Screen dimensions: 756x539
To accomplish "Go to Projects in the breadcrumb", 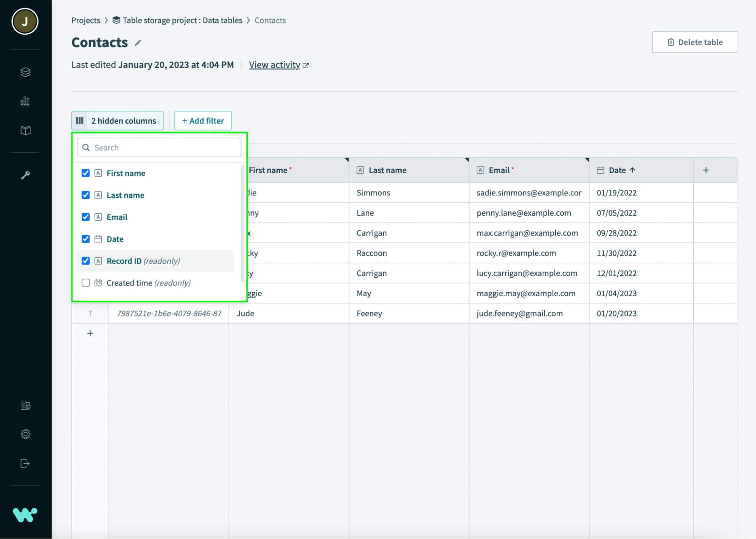I will pos(86,20).
